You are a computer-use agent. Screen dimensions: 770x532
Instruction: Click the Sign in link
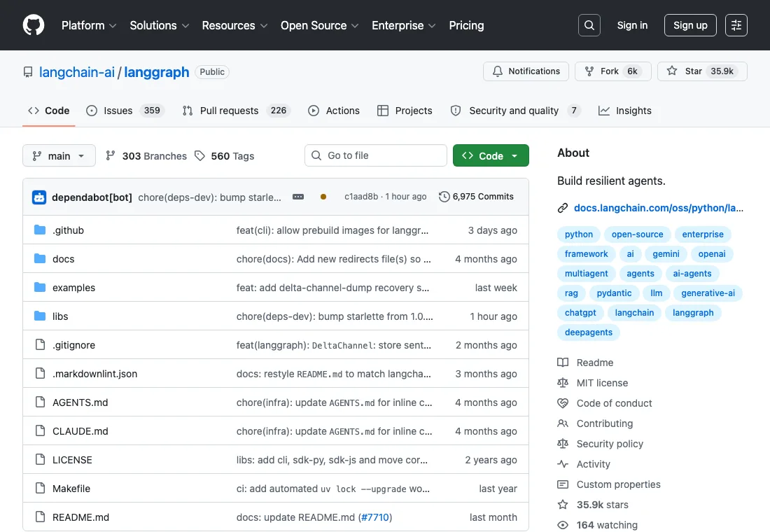coord(632,25)
